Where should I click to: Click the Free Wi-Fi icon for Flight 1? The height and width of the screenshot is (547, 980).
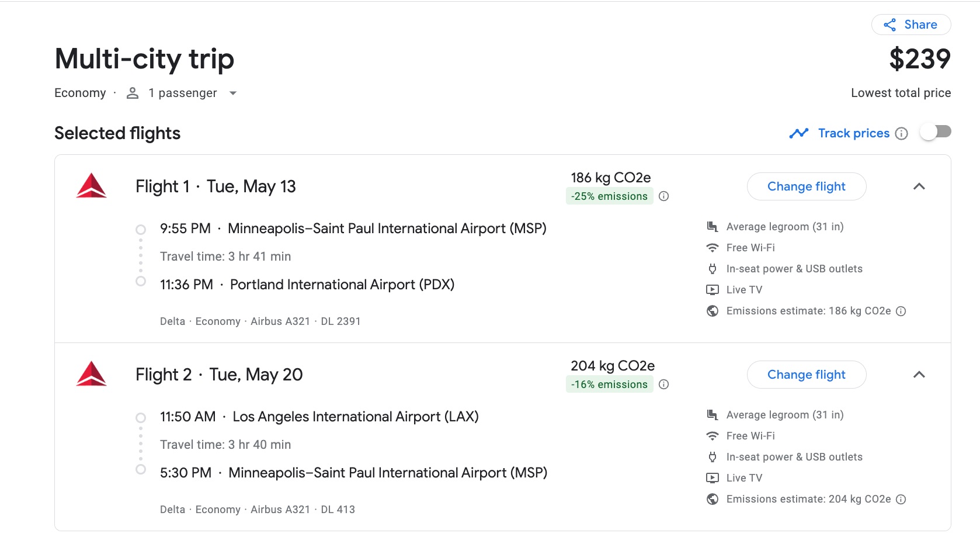point(712,247)
